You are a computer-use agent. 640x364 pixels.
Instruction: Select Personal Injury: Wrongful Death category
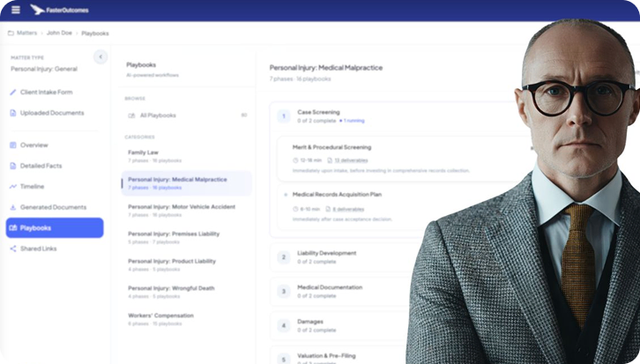pyautogui.click(x=187, y=292)
